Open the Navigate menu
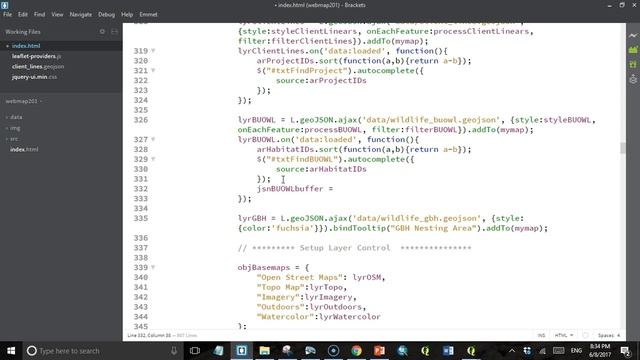Screen dimensions: 640x360 (x=81, y=14)
